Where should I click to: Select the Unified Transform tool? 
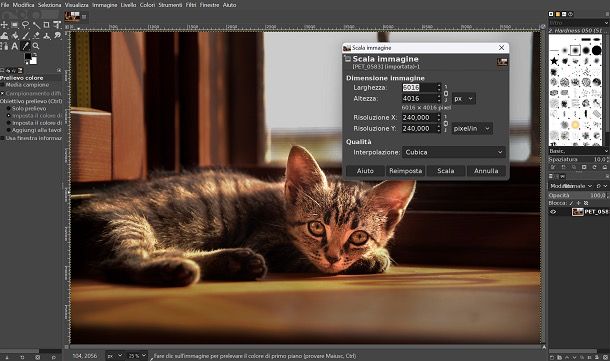point(57,25)
